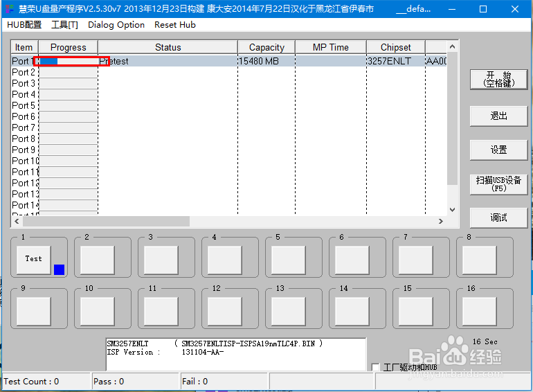Click the Reset Hub menu item
The width and height of the screenshot is (533, 392).
pos(175,25)
